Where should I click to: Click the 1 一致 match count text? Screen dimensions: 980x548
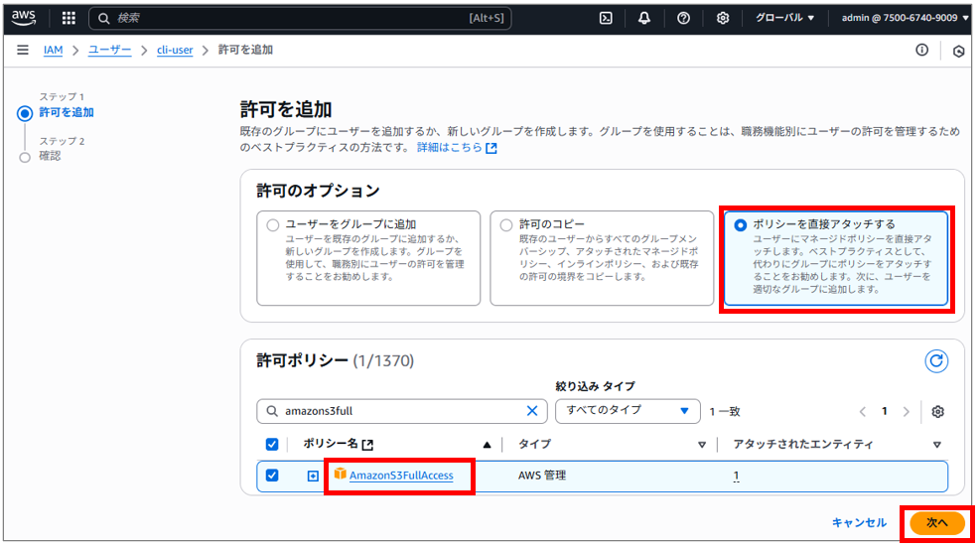point(725,411)
